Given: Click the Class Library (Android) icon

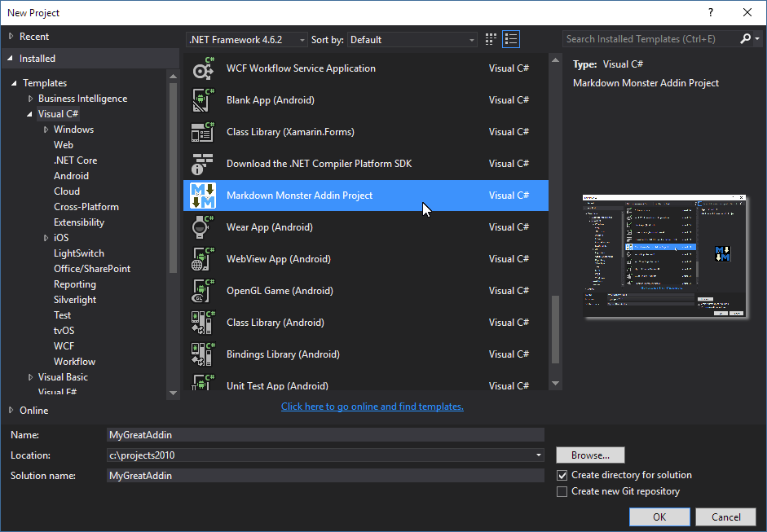Looking at the screenshot, I should click(x=202, y=323).
